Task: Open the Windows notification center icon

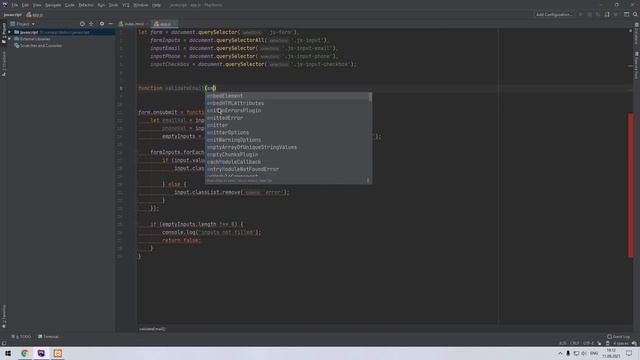Action: coord(629,353)
